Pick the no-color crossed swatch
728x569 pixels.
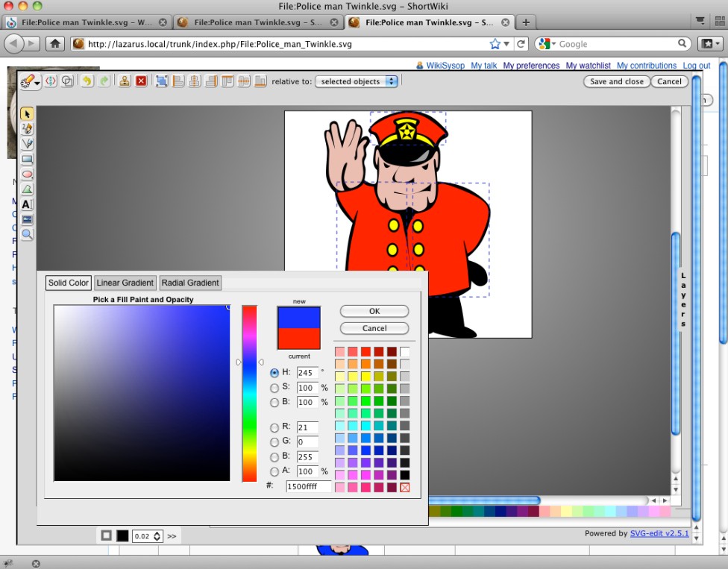pyautogui.click(x=405, y=487)
